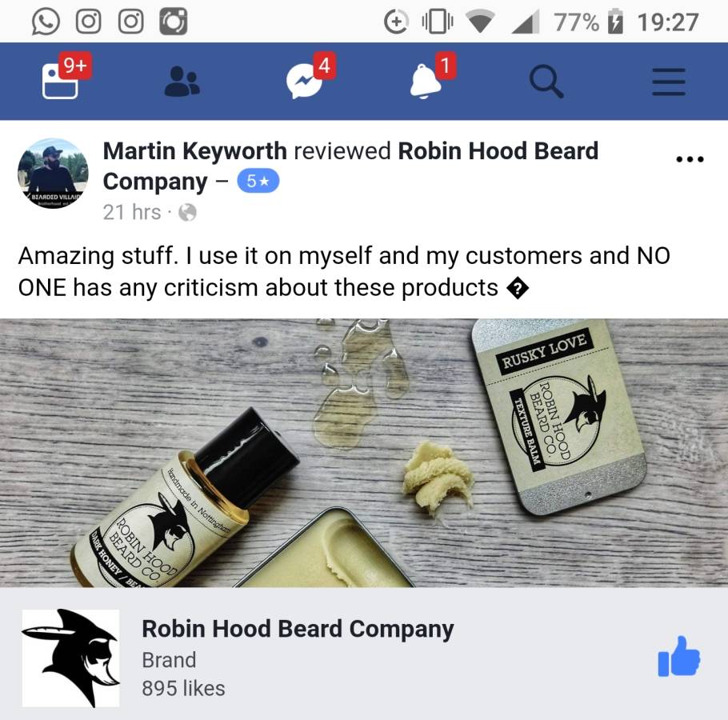Open the hamburger menu
This screenshot has height=720, width=728.
point(669,82)
